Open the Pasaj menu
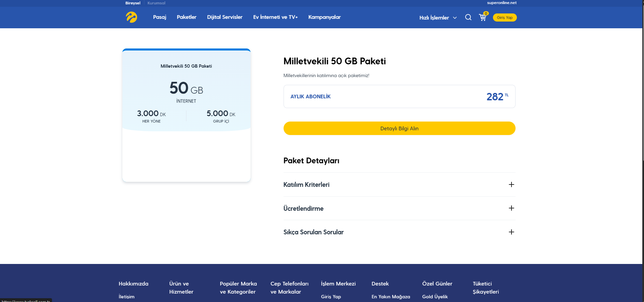Viewport: 644px width, 302px height. pyautogui.click(x=159, y=17)
